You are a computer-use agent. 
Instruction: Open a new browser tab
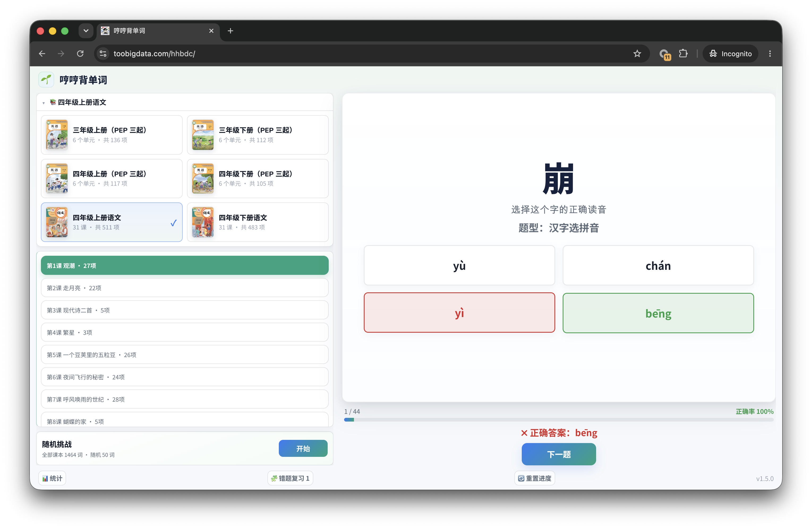230,31
